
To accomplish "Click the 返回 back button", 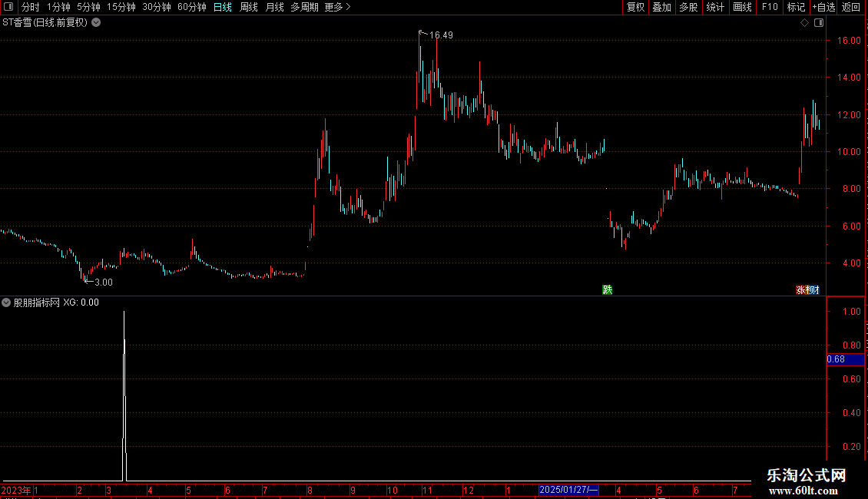I will pos(851,7).
